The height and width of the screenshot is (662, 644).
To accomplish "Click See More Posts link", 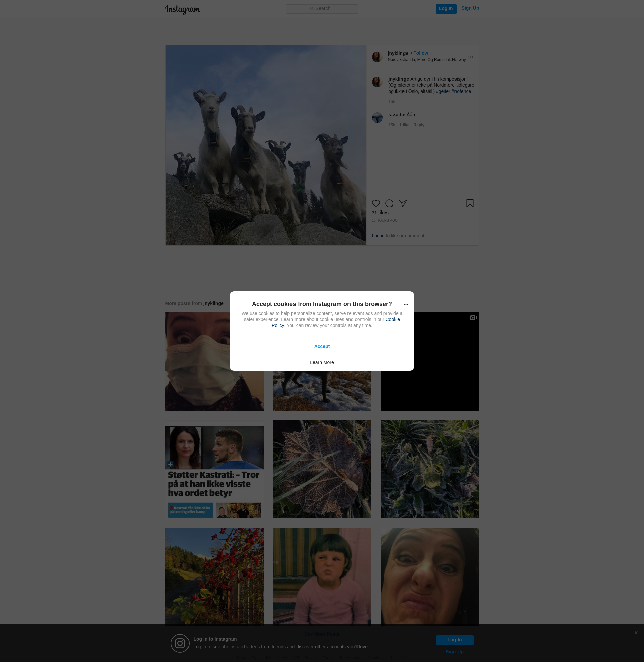I will tap(322, 634).
